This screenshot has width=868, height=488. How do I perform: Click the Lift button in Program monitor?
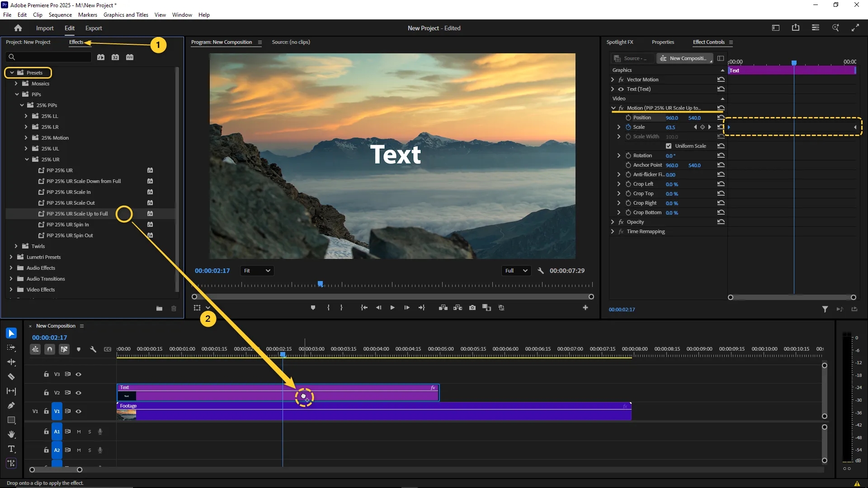pyautogui.click(x=443, y=308)
